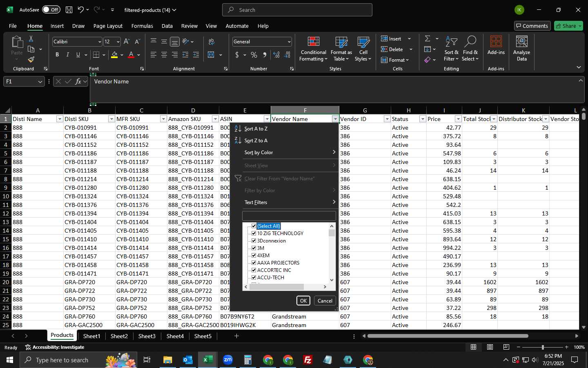Open Price column filter dropdown
588x368 pixels.
(x=458, y=119)
